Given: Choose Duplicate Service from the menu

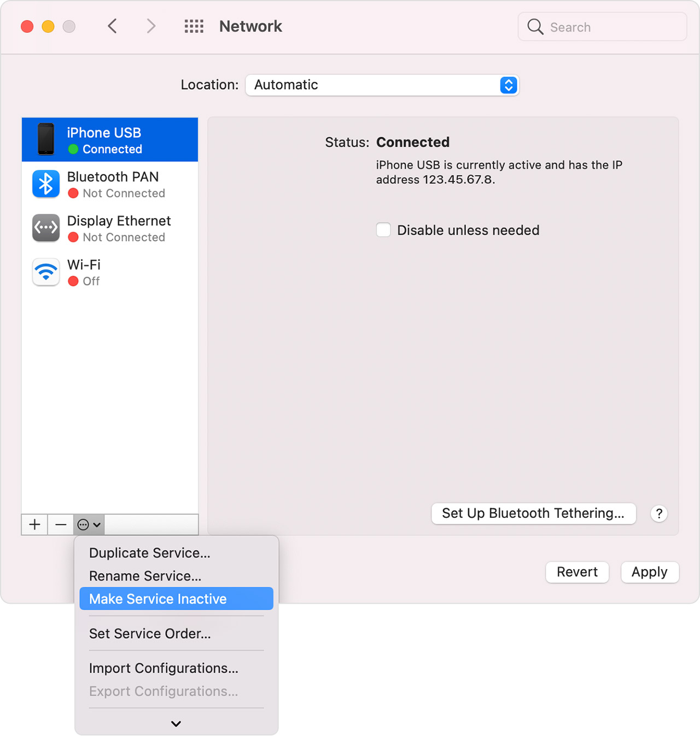Looking at the screenshot, I should 149,553.
